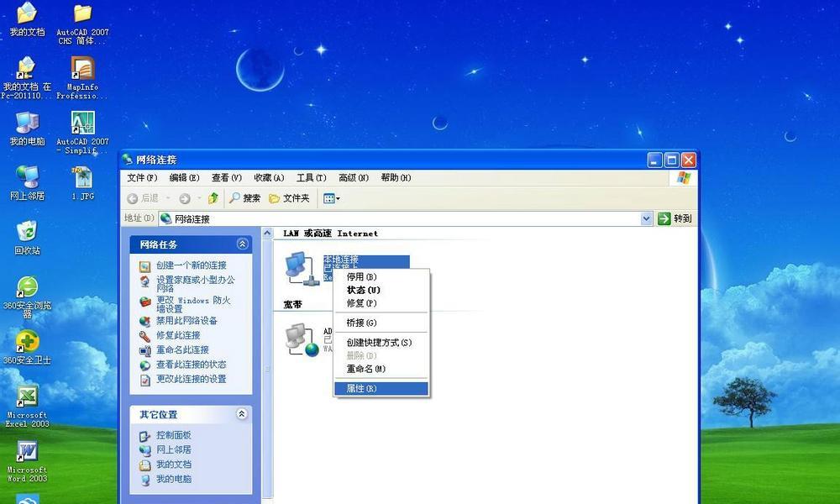Click the 后退 back toolbar button
The image size is (840, 504).
pyautogui.click(x=143, y=199)
